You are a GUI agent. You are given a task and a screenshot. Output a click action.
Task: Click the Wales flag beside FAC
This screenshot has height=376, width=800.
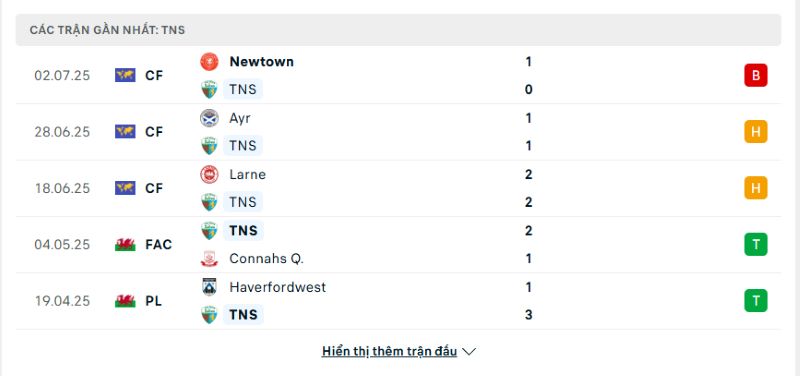(125, 245)
